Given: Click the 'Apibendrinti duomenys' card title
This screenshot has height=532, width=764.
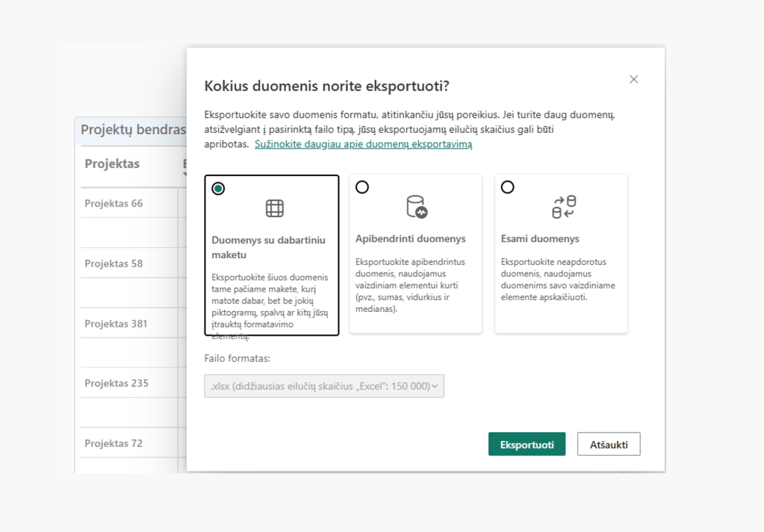Looking at the screenshot, I should [x=410, y=239].
